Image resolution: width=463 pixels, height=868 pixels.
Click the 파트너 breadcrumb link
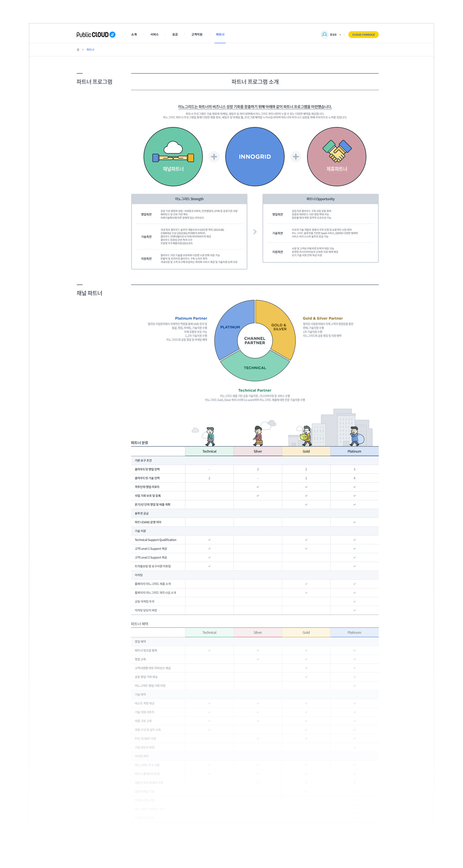point(90,49)
